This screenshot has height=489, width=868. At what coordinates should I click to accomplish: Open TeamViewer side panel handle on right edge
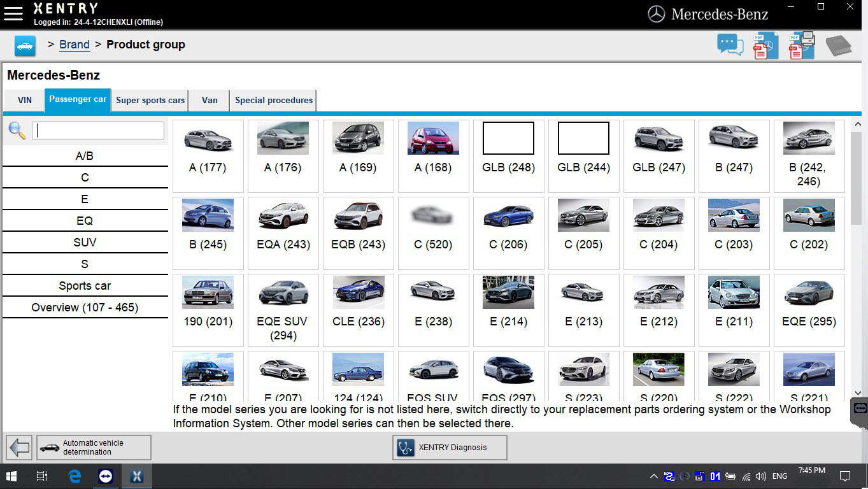coord(860,408)
